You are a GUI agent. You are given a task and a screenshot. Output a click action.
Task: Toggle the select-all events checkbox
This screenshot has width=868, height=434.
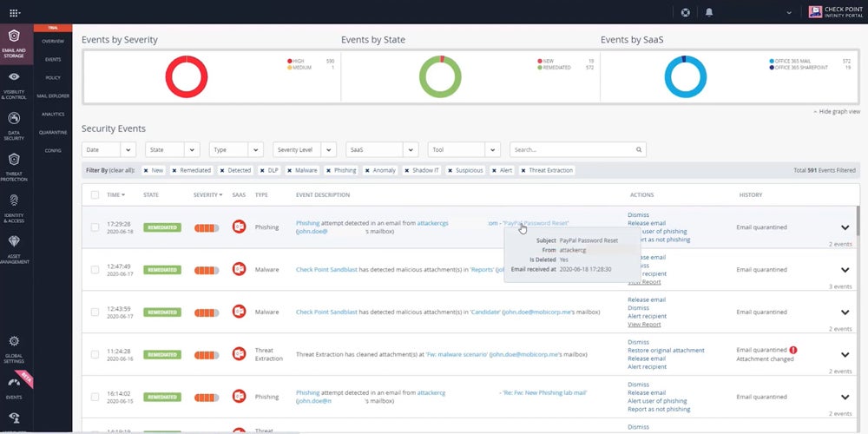[x=95, y=194]
